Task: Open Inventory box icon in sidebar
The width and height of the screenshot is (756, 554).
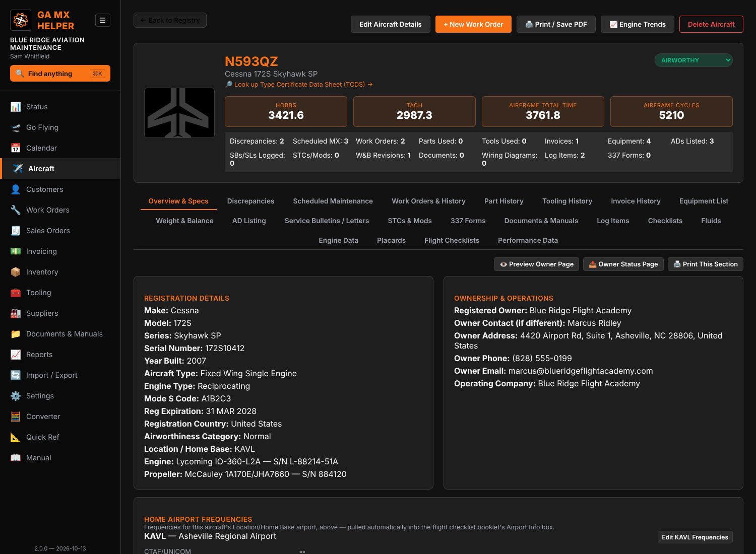Action: tap(16, 272)
